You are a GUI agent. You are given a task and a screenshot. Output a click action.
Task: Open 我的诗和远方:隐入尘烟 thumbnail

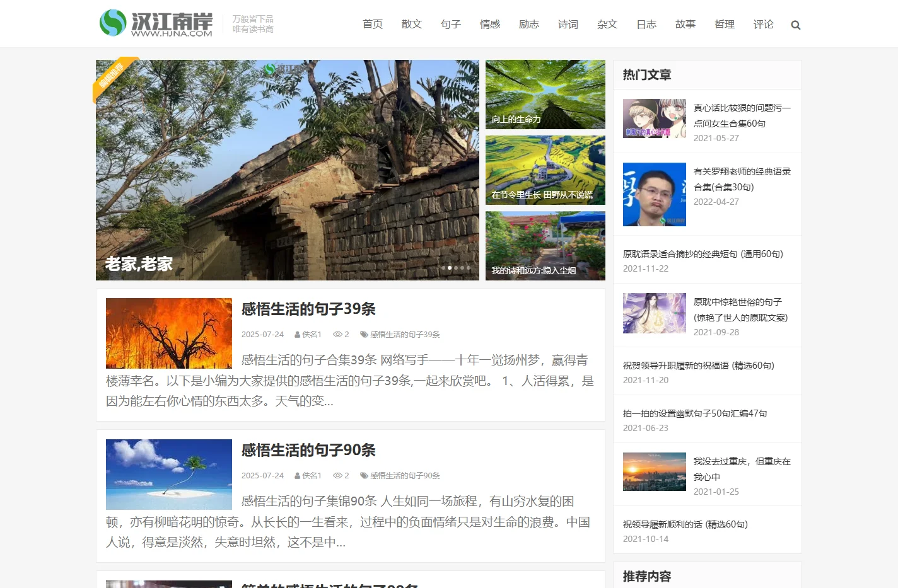pyautogui.click(x=545, y=246)
